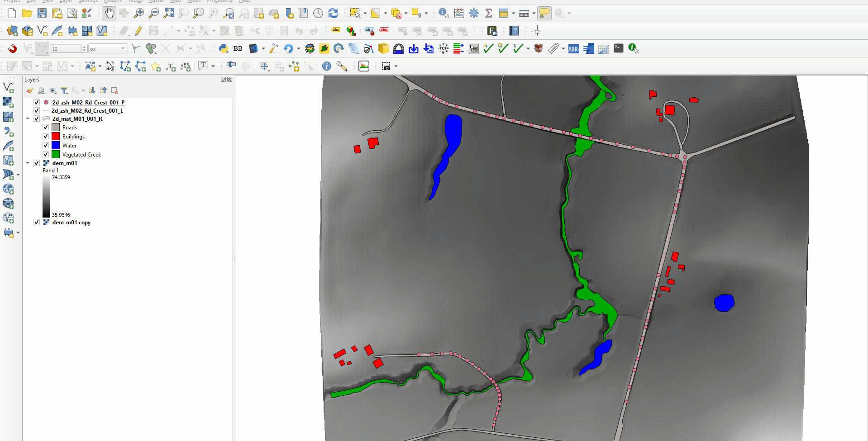This screenshot has height=441, width=868.
Task: Open the Deselect Features dropdown arrow
Action: click(x=406, y=13)
